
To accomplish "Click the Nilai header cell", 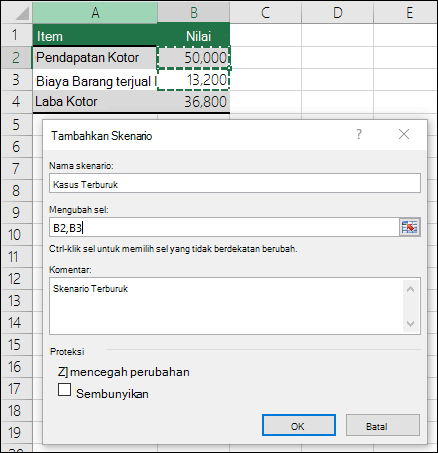I will click(x=194, y=35).
